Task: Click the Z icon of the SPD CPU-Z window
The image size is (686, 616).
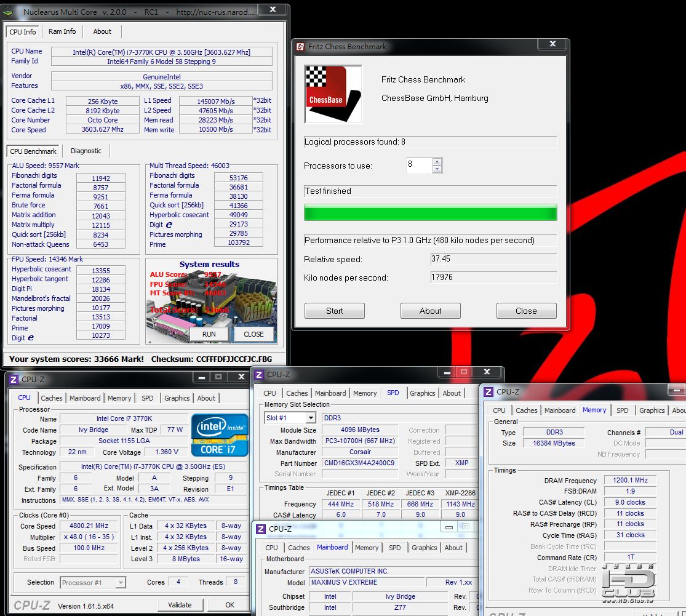Action: coord(259,375)
